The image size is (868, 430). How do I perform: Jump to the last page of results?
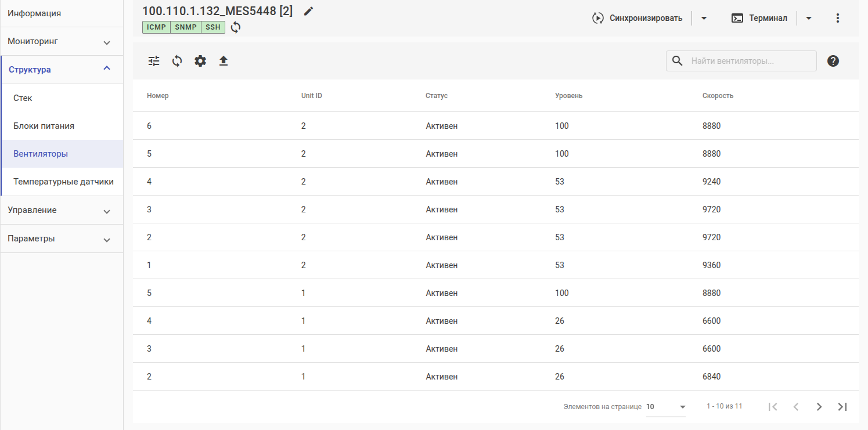pyautogui.click(x=842, y=407)
